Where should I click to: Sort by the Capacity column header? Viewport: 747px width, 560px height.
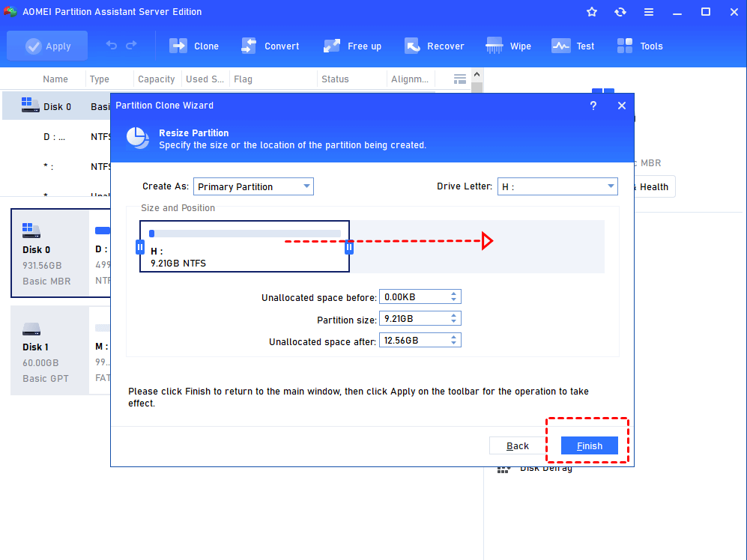coord(157,79)
